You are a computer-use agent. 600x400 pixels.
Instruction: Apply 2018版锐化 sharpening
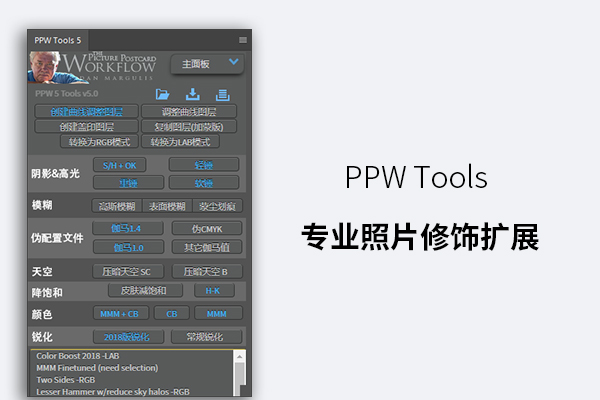pyautogui.click(x=129, y=337)
